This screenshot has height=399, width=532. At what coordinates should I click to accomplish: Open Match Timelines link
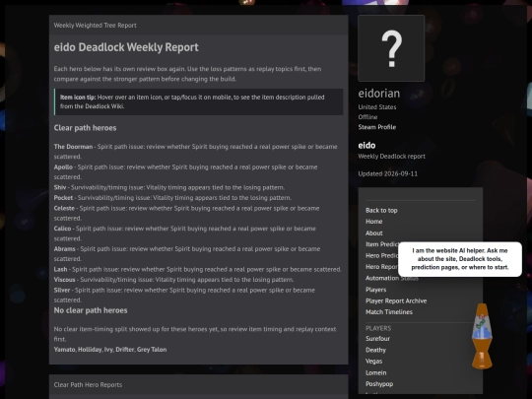click(389, 312)
